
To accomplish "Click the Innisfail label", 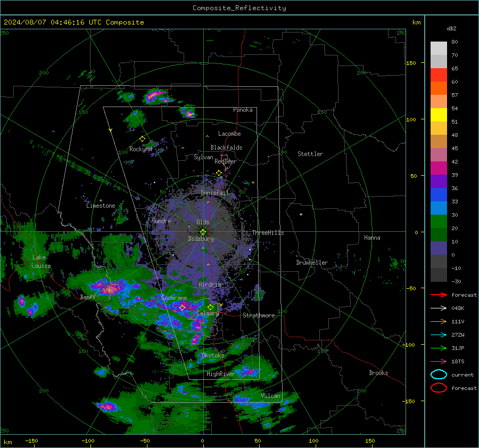I will click(214, 193).
